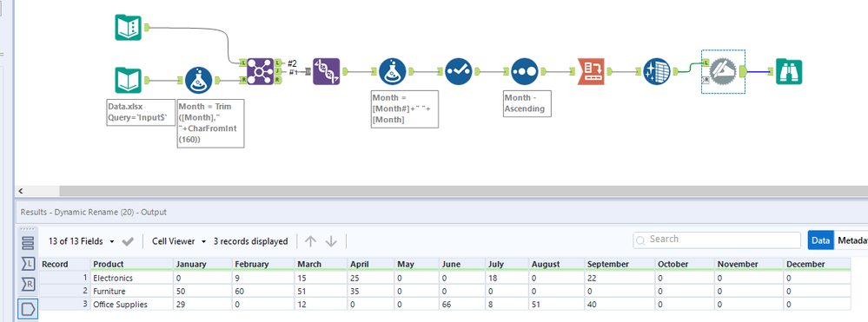Click the August column header

(557, 264)
